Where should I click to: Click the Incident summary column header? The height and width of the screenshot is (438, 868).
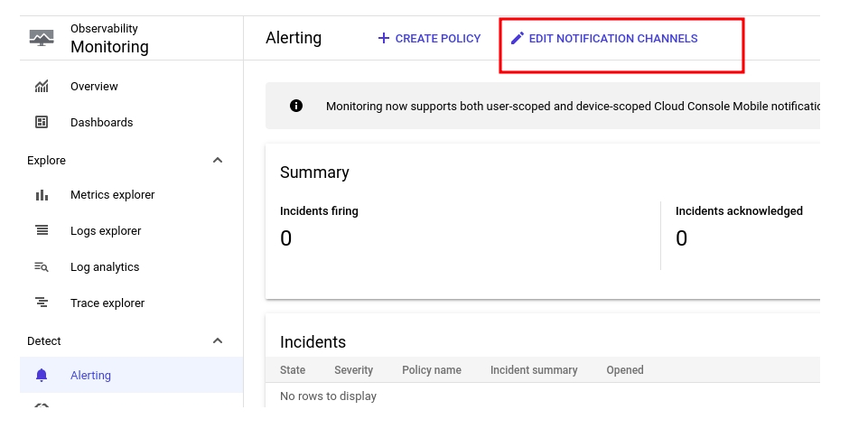point(534,370)
